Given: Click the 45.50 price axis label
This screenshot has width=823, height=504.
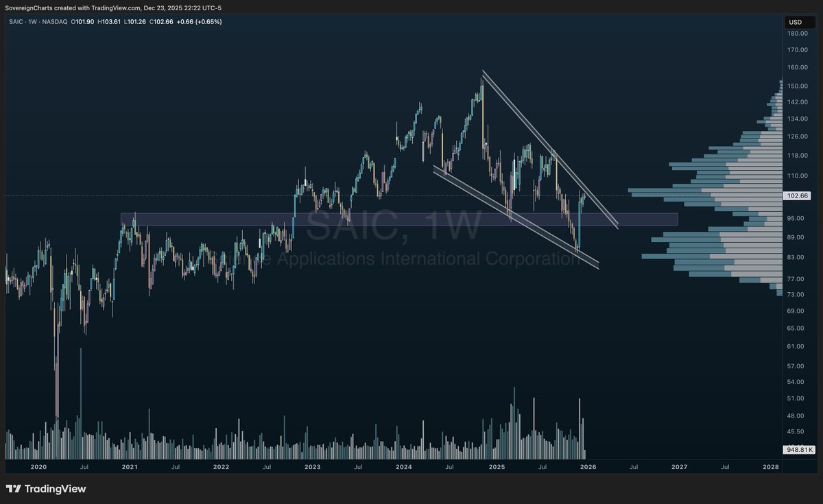Looking at the screenshot, I should click(796, 432).
